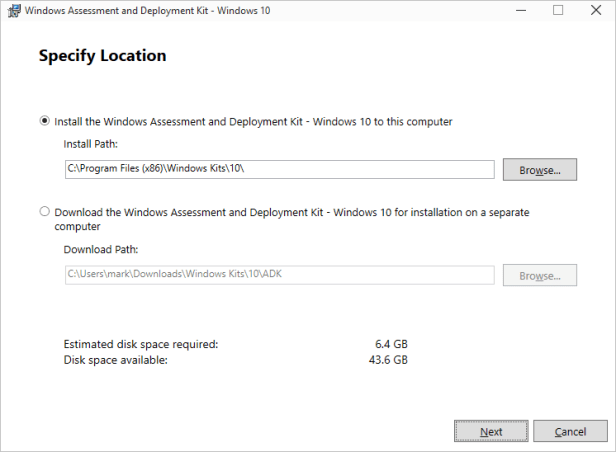
Task: Click the Install Path text field
Action: [x=279, y=169]
